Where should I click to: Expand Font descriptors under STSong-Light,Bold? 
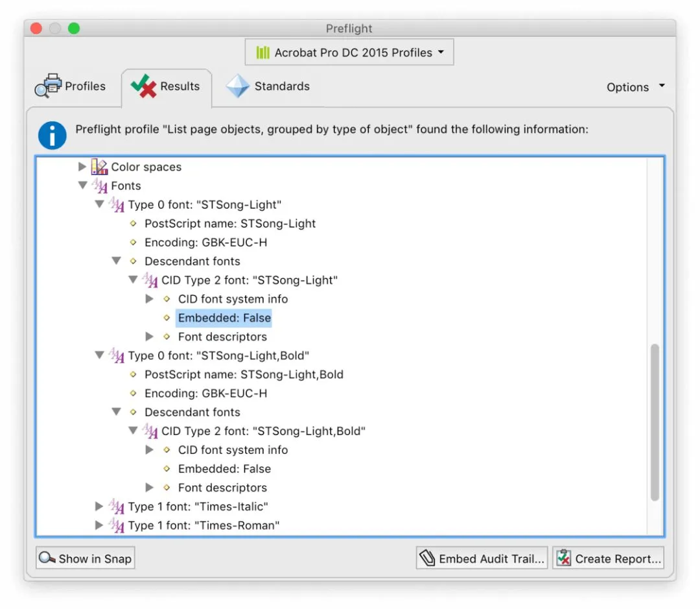tap(150, 488)
